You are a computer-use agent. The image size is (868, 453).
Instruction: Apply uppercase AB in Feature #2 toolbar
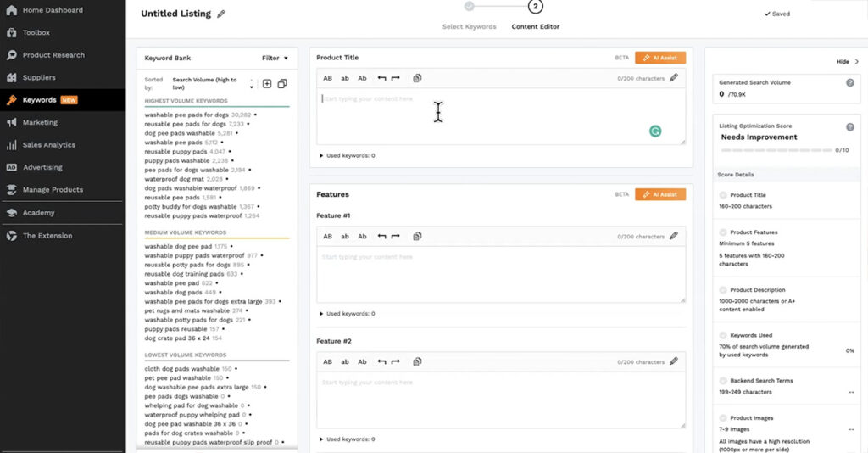click(328, 362)
